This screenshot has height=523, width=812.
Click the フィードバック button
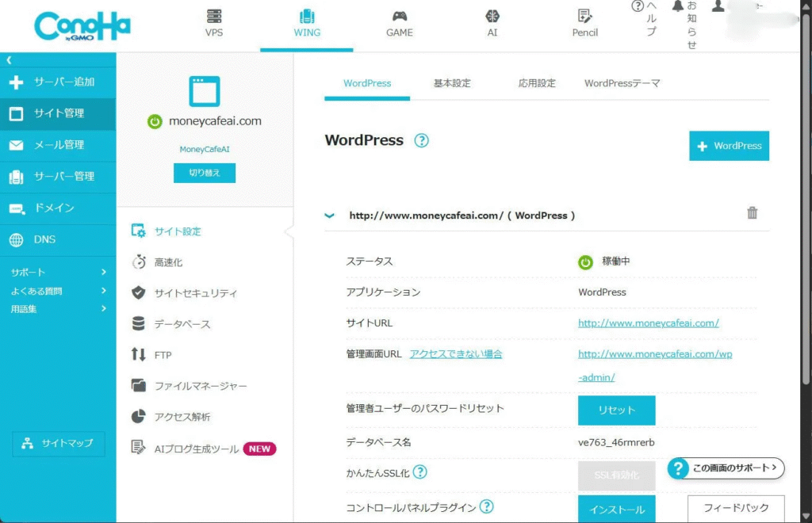point(736,509)
